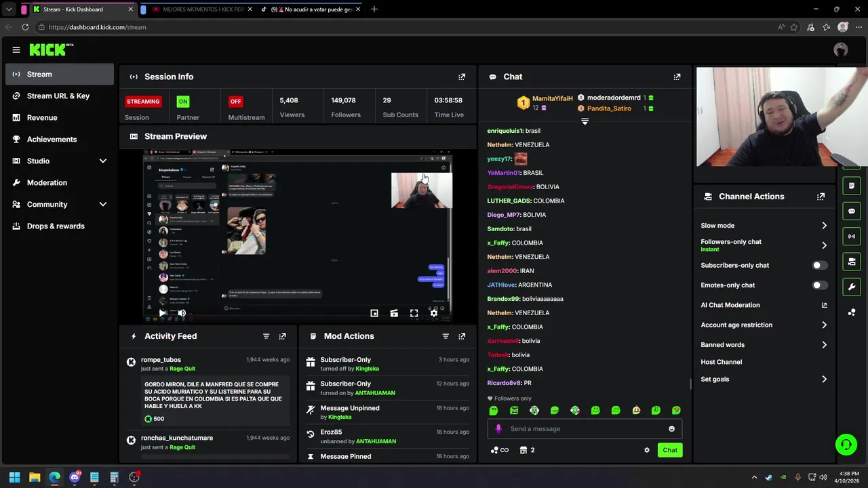The image size is (868, 488).
Task: Pop out the Channel Actions panel
Action: (x=821, y=197)
